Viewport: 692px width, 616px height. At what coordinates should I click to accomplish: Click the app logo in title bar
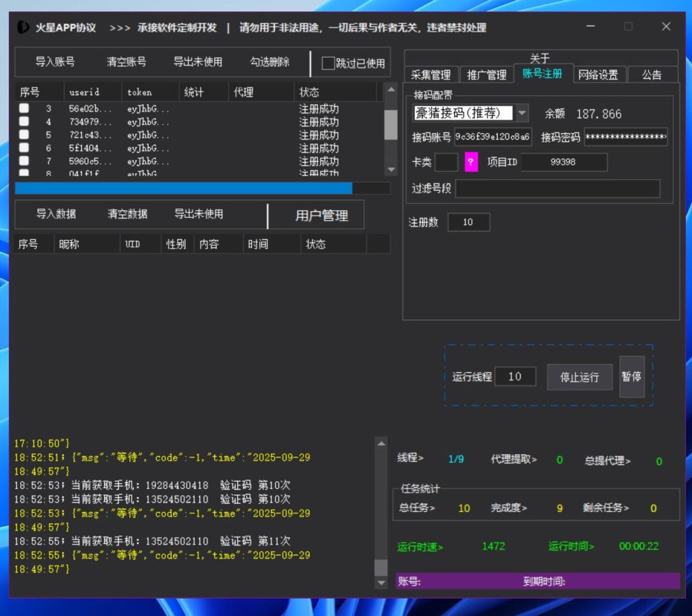(23, 28)
